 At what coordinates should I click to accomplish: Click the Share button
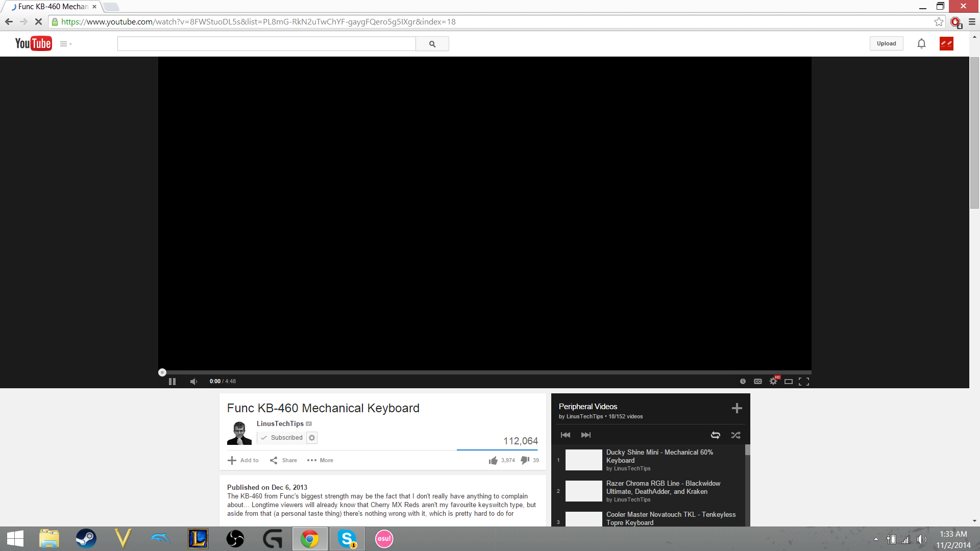pyautogui.click(x=284, y=460)
